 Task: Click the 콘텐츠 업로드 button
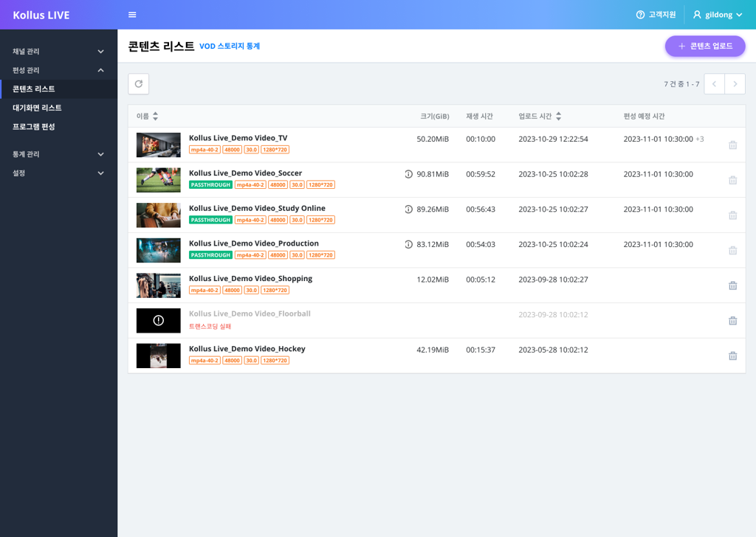[x=705, y=46]
